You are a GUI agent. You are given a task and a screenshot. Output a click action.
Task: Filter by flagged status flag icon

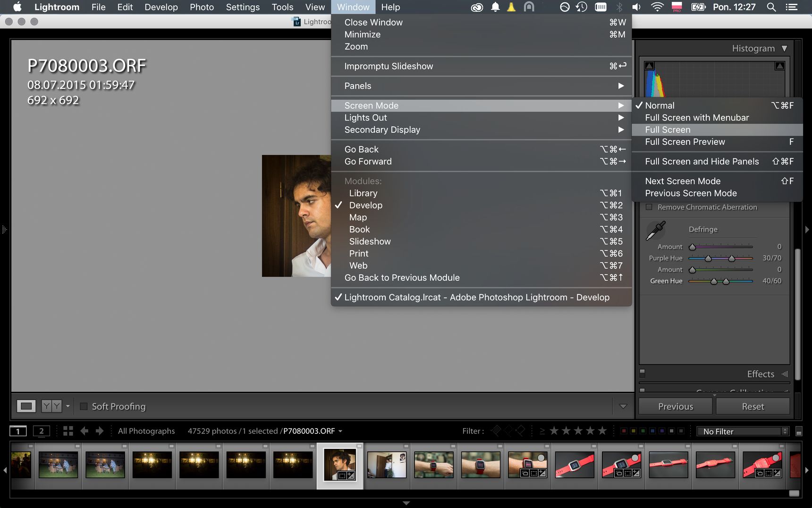[496, 431]
